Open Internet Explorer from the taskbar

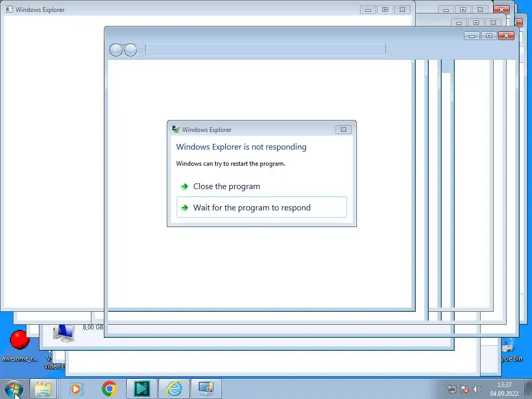pyautogui.click(x=174, y=389)
